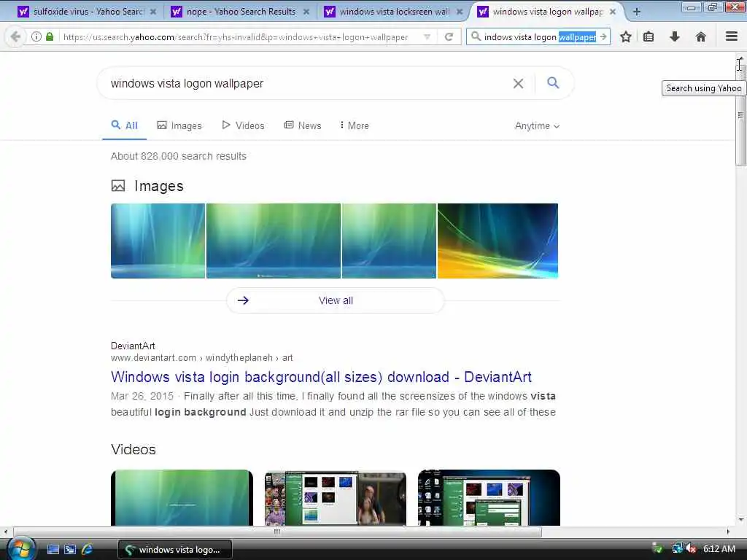The height and width of the screenshot is (560, 747).
Task: Launch Internet Explorer from quick launch
Action: pyautogui.click(x=88, y=550)
